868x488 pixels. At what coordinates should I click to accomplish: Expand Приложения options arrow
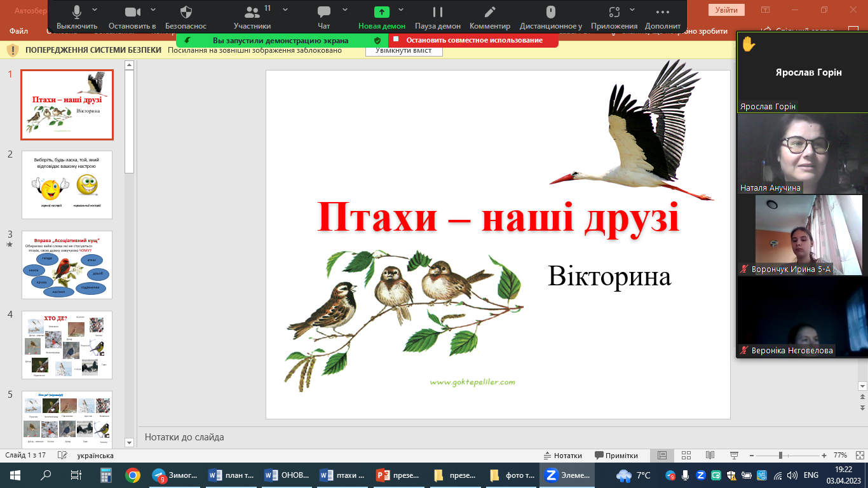(x=634, y=10)
